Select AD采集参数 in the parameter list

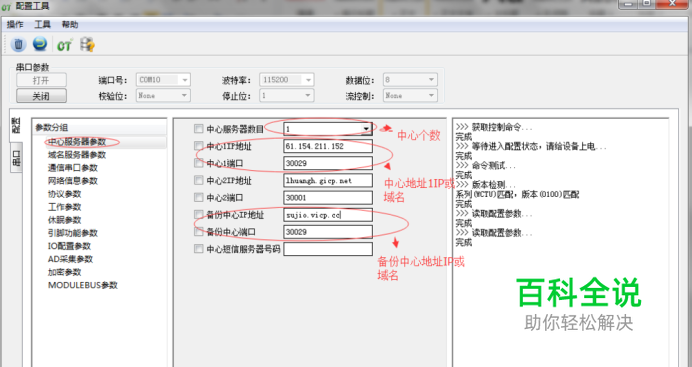[70, 259]
